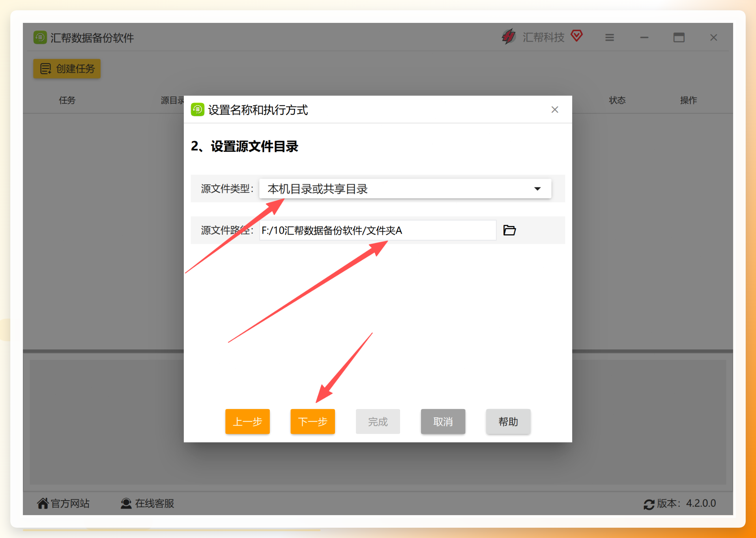Check for updates via version refresh icon

(x=649, y=504)
